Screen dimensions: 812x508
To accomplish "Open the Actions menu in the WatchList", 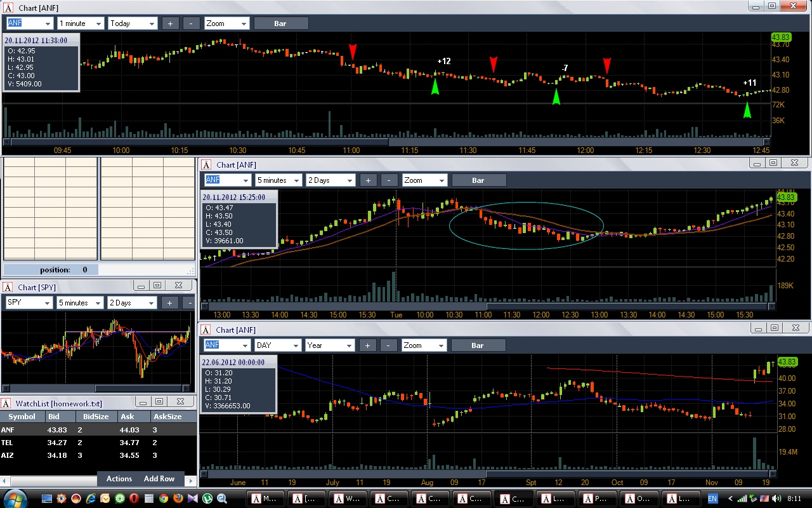I will (x=119, y=479).
